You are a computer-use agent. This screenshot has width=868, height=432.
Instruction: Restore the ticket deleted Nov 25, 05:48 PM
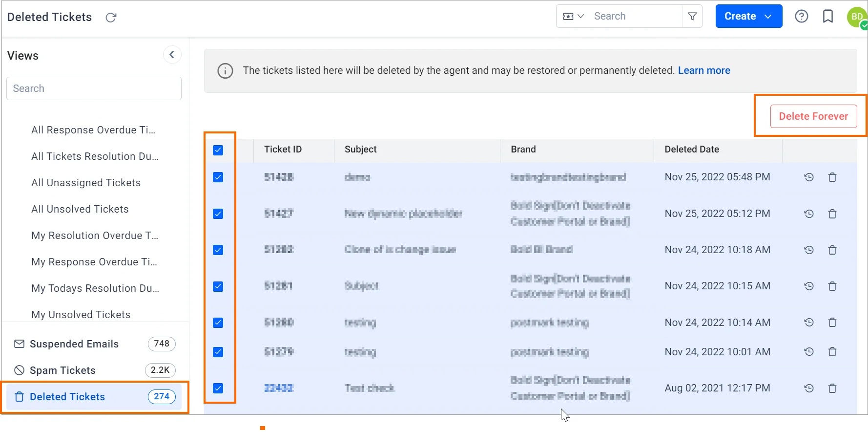click(x=809, y=177)
